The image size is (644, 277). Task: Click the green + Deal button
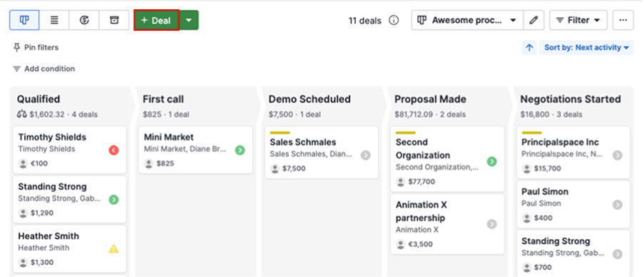[156, 20]
